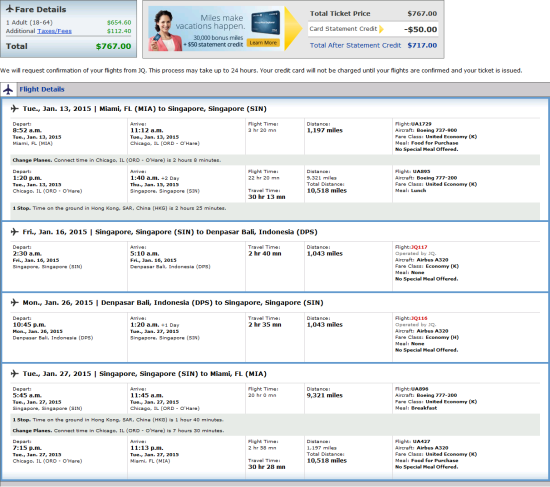Click the credit card image in the ad
550x487 pixels.
coord(267,23)
